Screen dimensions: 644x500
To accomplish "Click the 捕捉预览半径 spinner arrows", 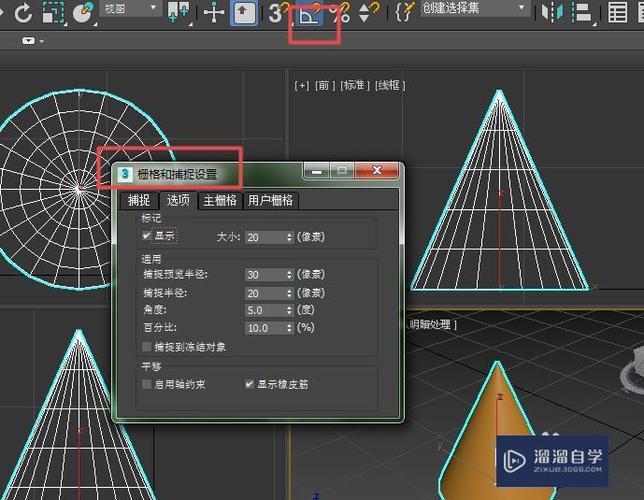I will click(289, 275).
